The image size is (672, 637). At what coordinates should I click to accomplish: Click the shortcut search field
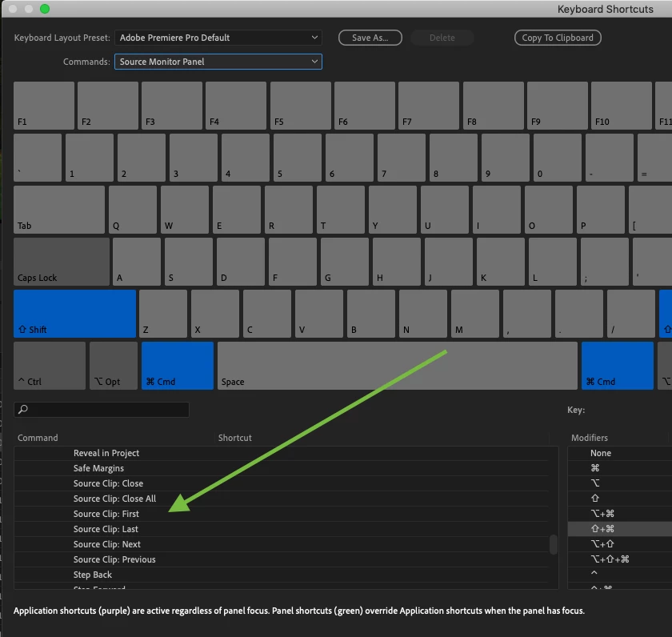click(102, 410)
